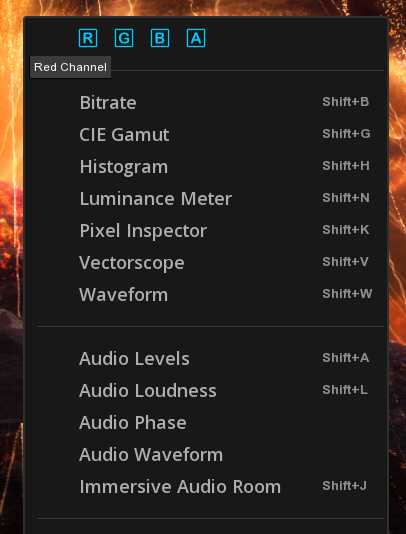Toggle the B blue channel icon
Image resolution: width=406 pixels, height=534 pixels.
(160, 38)
